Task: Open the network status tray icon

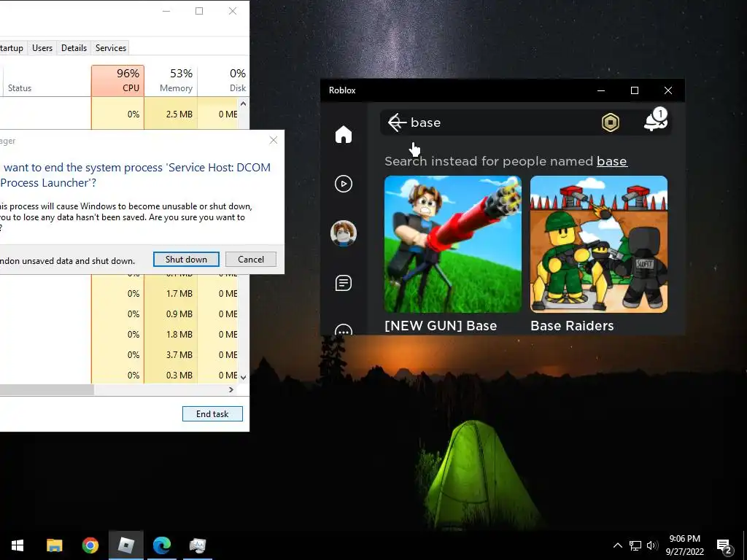Action: click(x=635, y=545)
